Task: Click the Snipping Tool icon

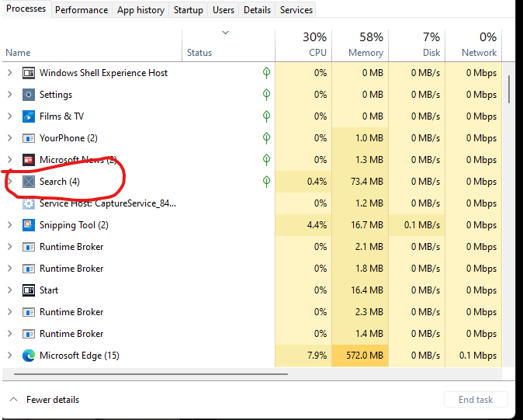Action: (x=29, y=225)
